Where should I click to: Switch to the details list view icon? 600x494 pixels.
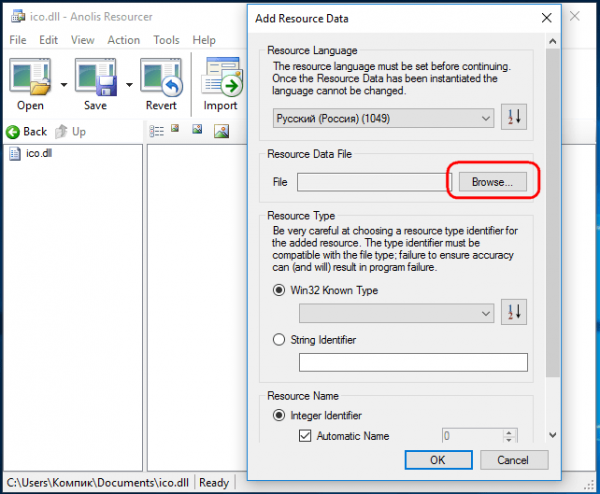pos(156,131)
